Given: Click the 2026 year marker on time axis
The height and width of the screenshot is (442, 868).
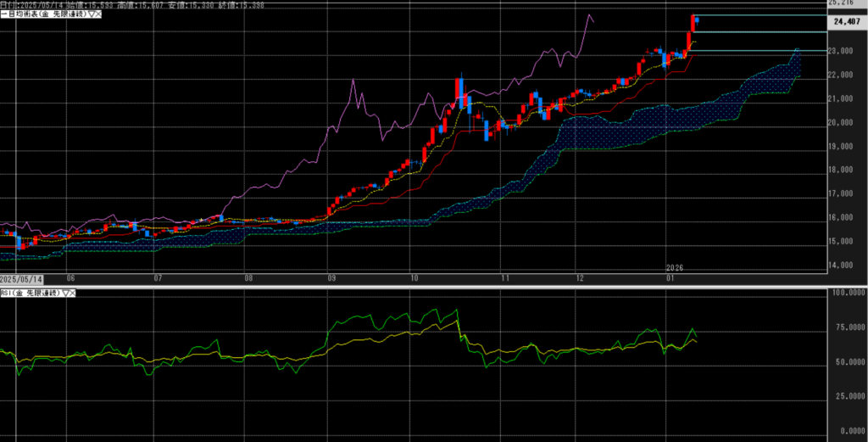Looking at the screenshot, I should pyautogui.click(x=674, y=267).
